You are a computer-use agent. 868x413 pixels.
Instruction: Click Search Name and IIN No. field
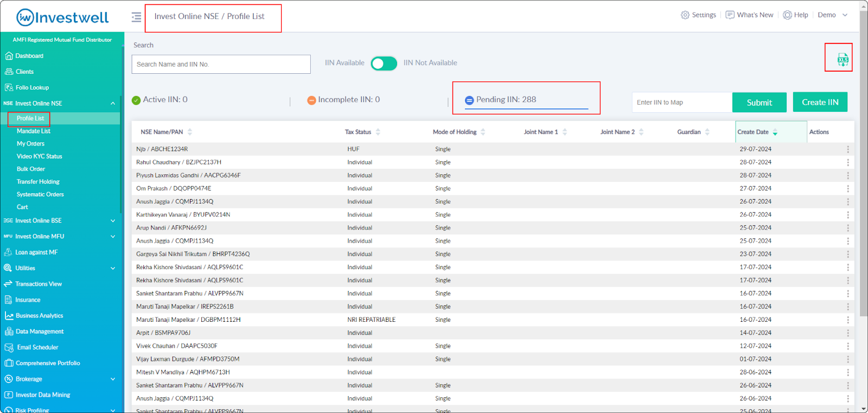(221, 64)
